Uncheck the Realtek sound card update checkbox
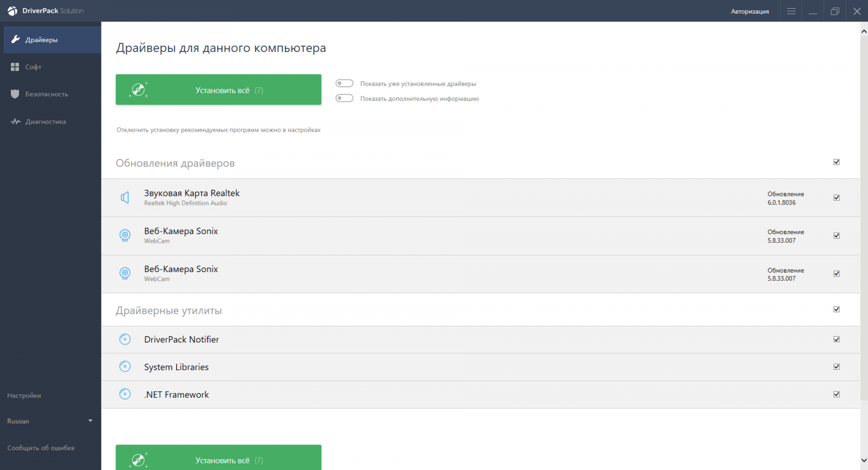The height and width of the screenshot is (470, 868). click(837, 198)
